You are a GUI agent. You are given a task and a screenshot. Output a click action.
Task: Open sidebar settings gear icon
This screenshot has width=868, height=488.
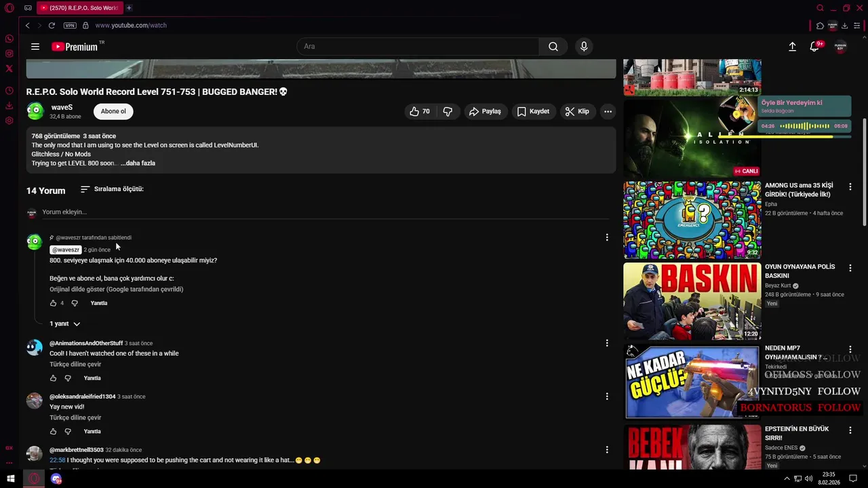click(x=9, y=121)
